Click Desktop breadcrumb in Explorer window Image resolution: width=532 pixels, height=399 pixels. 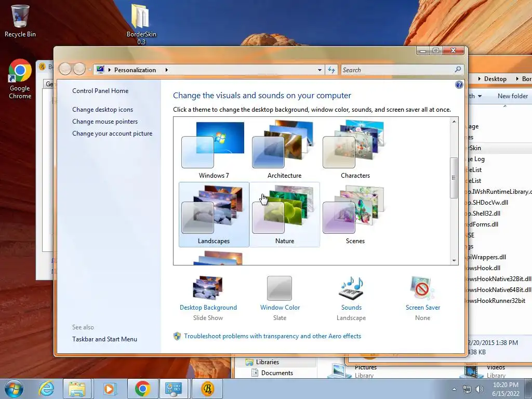click(495, 79)
